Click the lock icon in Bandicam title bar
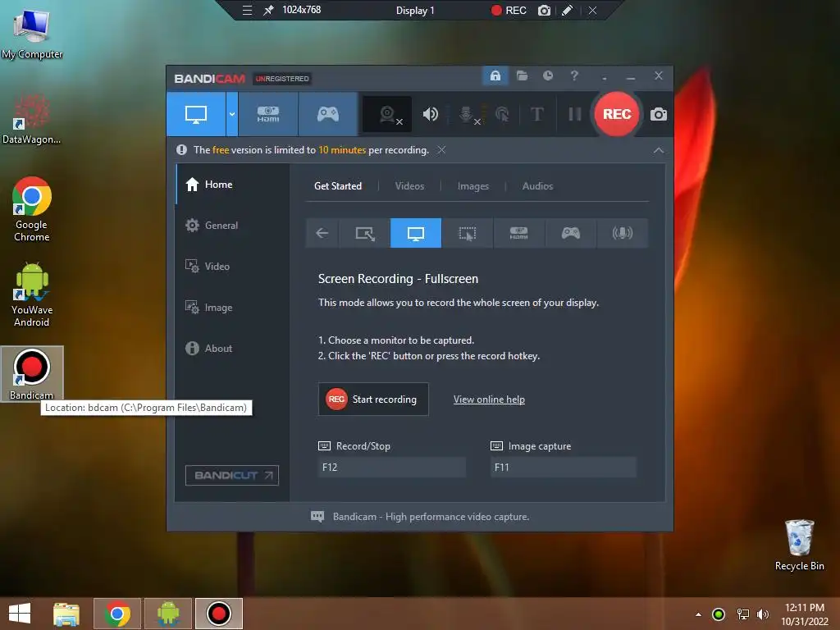 click(495, 75)
